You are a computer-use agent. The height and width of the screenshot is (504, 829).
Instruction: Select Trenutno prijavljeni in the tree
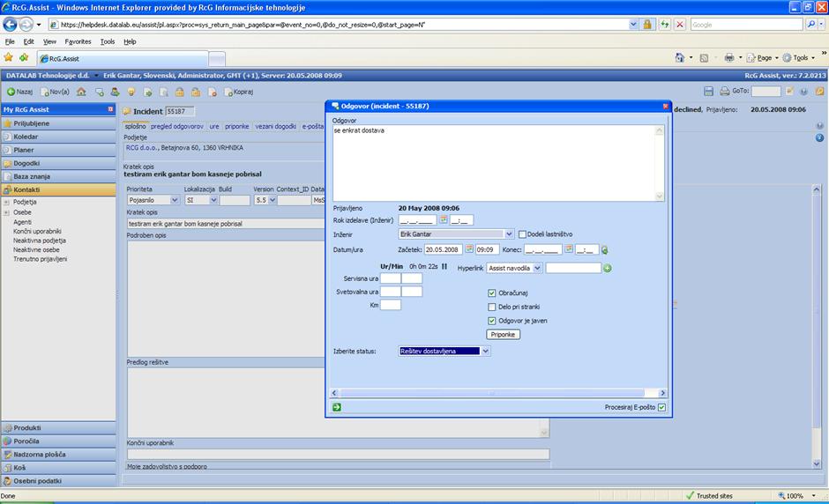[41, 259]
